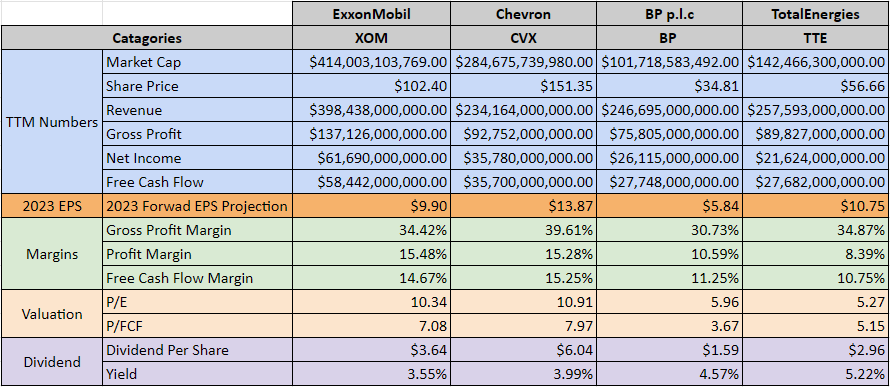Select the XOM ticker cell

coord(372,38)
